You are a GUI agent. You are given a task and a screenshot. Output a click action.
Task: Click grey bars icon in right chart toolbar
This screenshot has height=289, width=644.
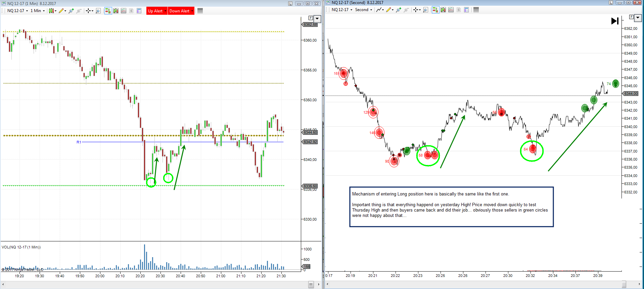476,10
